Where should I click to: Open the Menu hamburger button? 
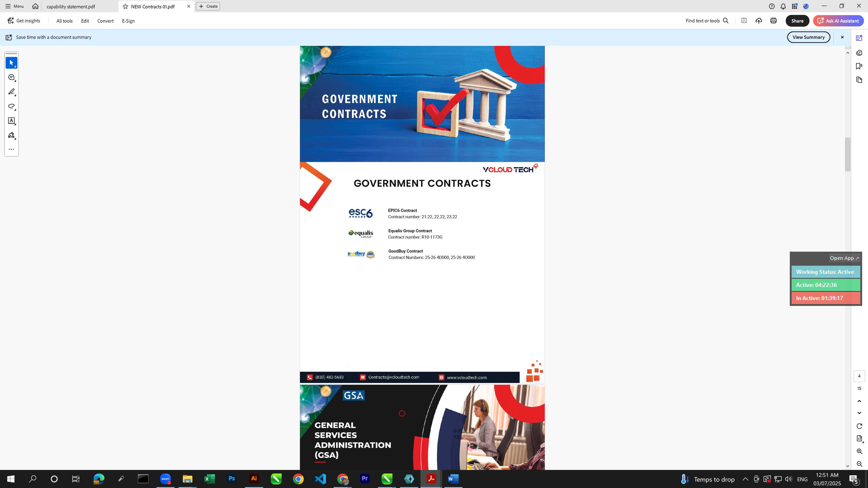pyautogui.click(x=14, y=6)
